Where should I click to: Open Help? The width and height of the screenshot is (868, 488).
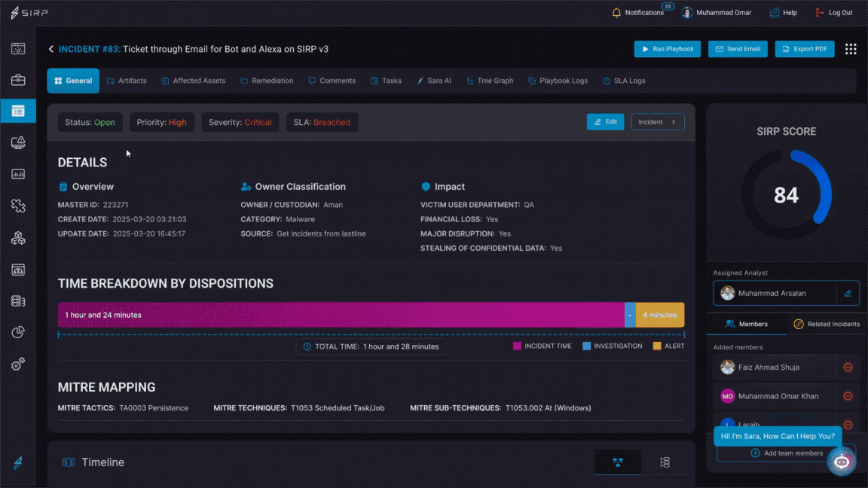[x=784, y=12]
